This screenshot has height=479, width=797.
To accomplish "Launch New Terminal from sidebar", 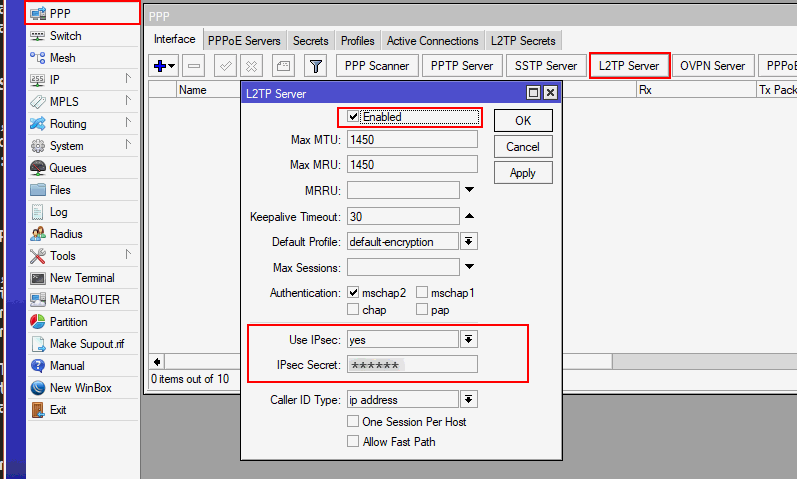I will pyautogui.click(x=82, y=278).
